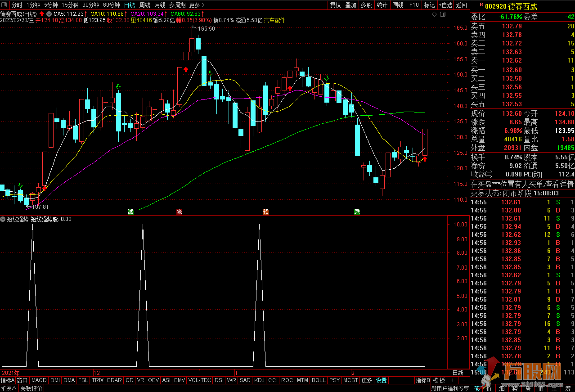Screen dimensions: 575x392
Task: Click the 统计 statistics button
Action: (382, 5)
